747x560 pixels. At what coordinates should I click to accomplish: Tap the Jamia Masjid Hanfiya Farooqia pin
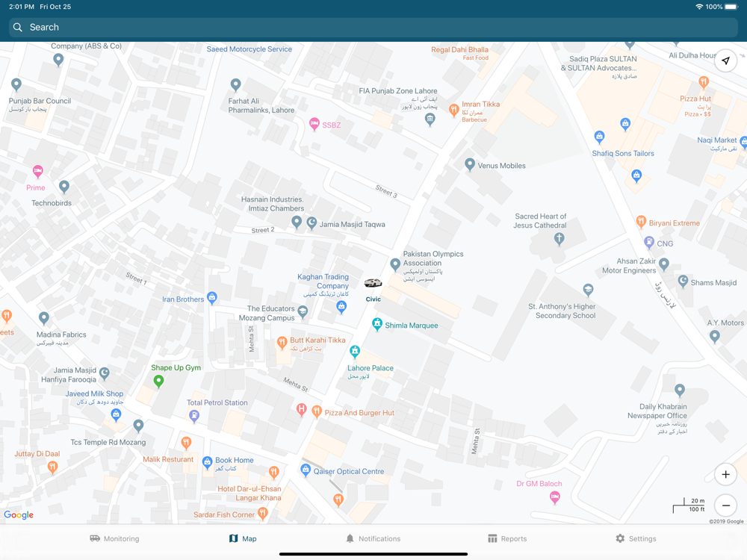105,374
